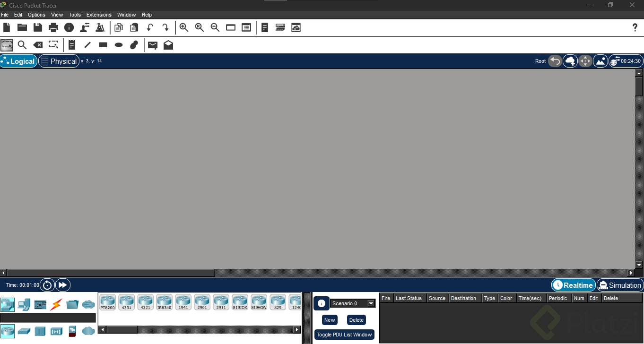Pick the 2911 router device
The height and width of the screenshot is (344, 644).
(x=221, y=302)
